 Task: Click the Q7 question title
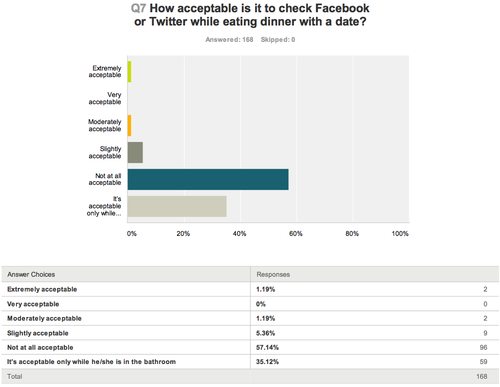[250, 15]
